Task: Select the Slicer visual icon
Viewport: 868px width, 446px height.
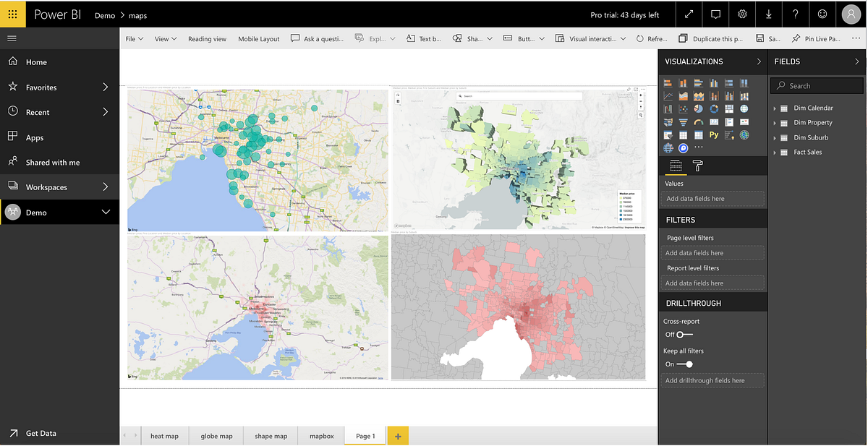Action: click(x=668, y=134)
